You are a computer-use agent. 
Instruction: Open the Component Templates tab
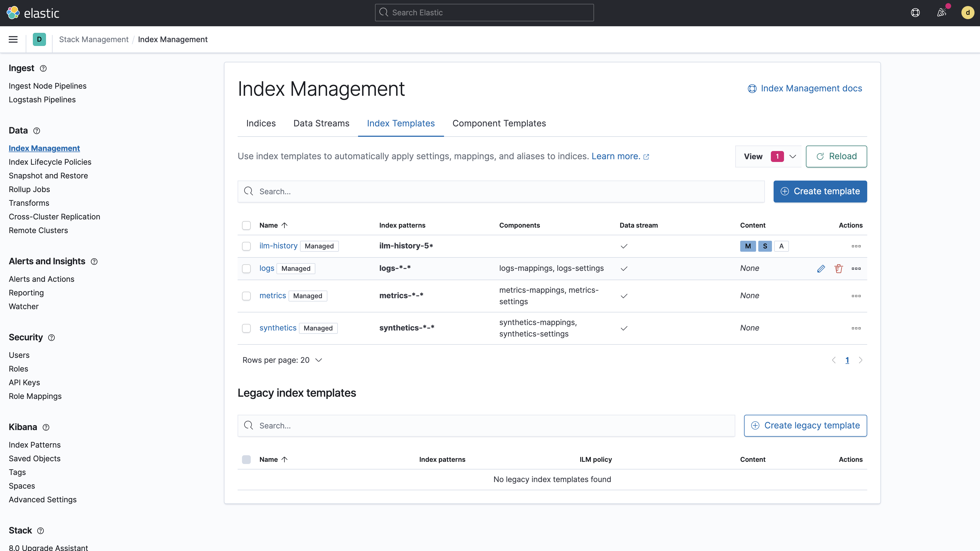coord(499,123)
